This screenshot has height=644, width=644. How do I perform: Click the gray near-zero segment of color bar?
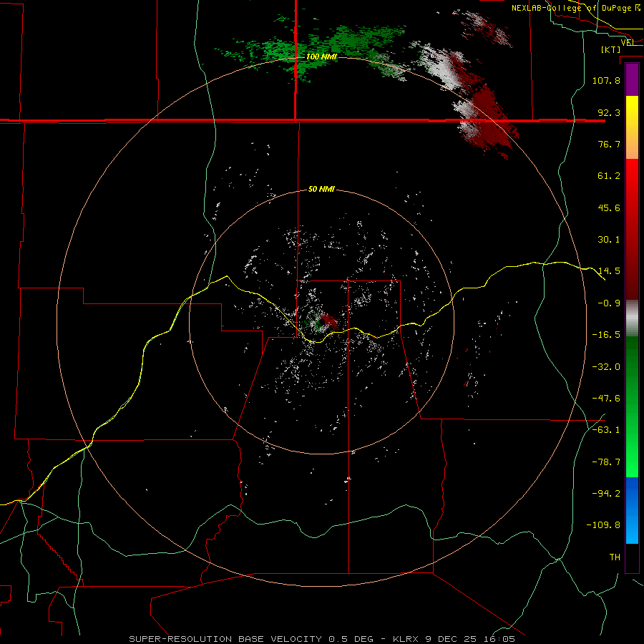632,318
